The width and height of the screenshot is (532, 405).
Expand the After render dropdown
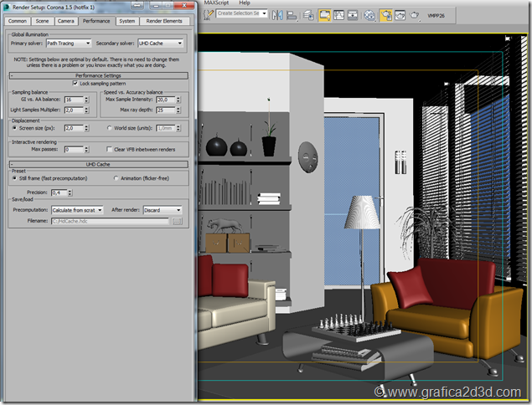point(163,210)
